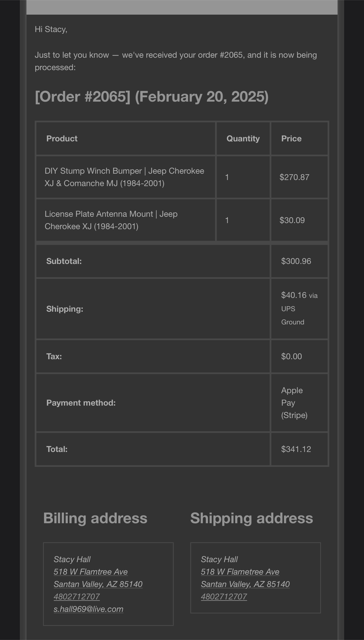Image resolution: width=364 pixels, height=640 pixels.
Task: Click the Apple Pay (Stripe) payment method
Action: pyautogui.click(x=294, y=403)
